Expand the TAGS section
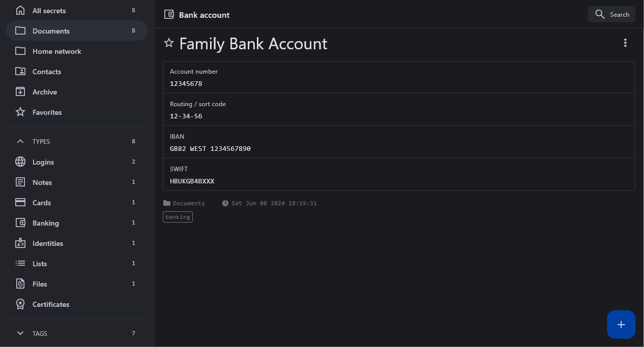The height and width of the screenshot is (347, 644). [20, 333]
